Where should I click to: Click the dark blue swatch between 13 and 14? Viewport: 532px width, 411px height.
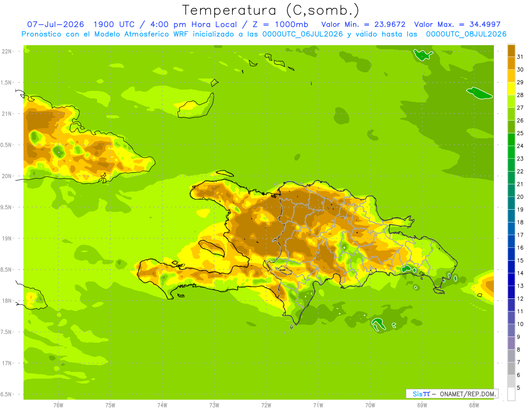pyautogui.click(x=511, y=279)
